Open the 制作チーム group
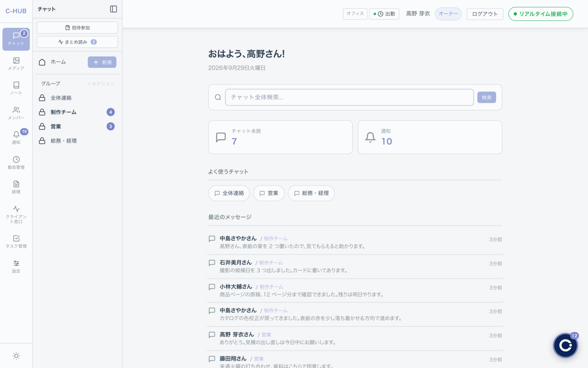The image size is (588, 368). coord(77,112)
